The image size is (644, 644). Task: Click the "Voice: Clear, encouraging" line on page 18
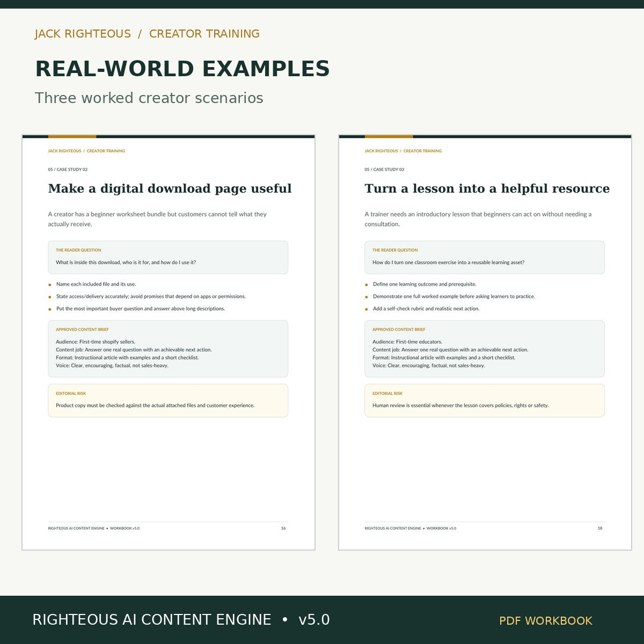429,365
